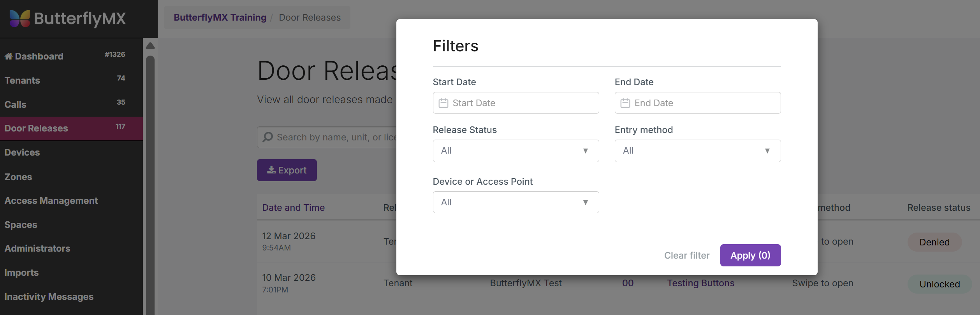Click the Clear filter link
The width and height of the screenshot is (980, 315).
pyautogui.click(x=686, y=255)
